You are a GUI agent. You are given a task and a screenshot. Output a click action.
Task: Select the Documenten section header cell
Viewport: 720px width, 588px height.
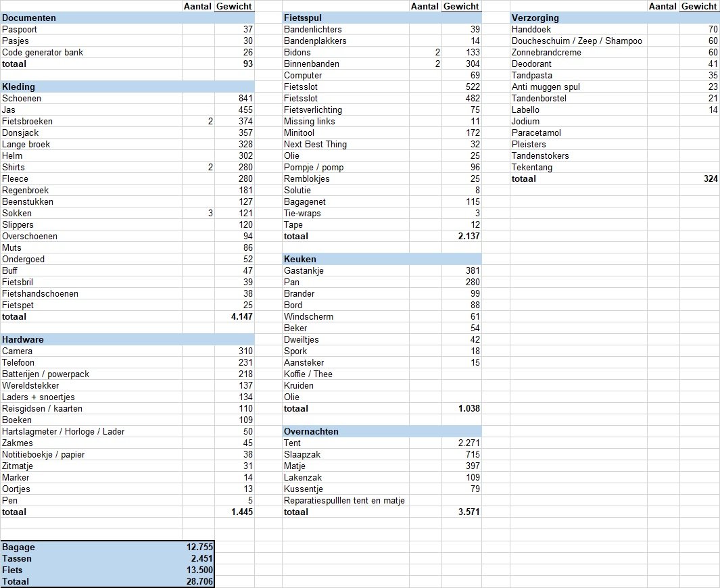(29, 18)
